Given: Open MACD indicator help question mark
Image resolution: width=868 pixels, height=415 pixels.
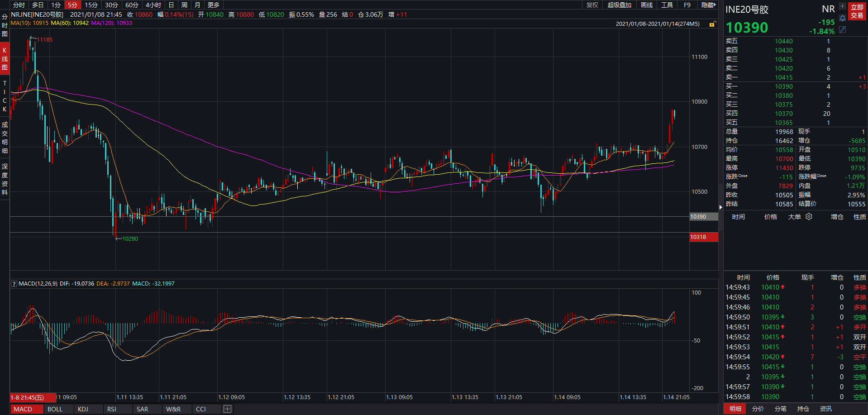Looking at the screenshot, I should point(14,284).
